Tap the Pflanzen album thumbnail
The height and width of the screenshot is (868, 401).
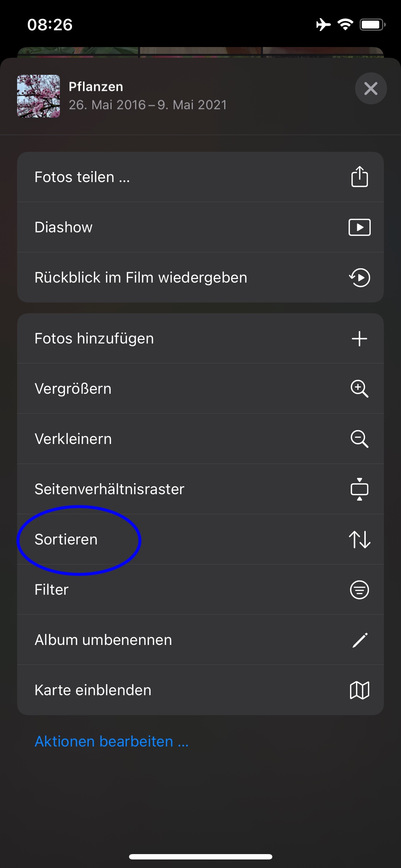pyautogui.click(x=38, y=96)
